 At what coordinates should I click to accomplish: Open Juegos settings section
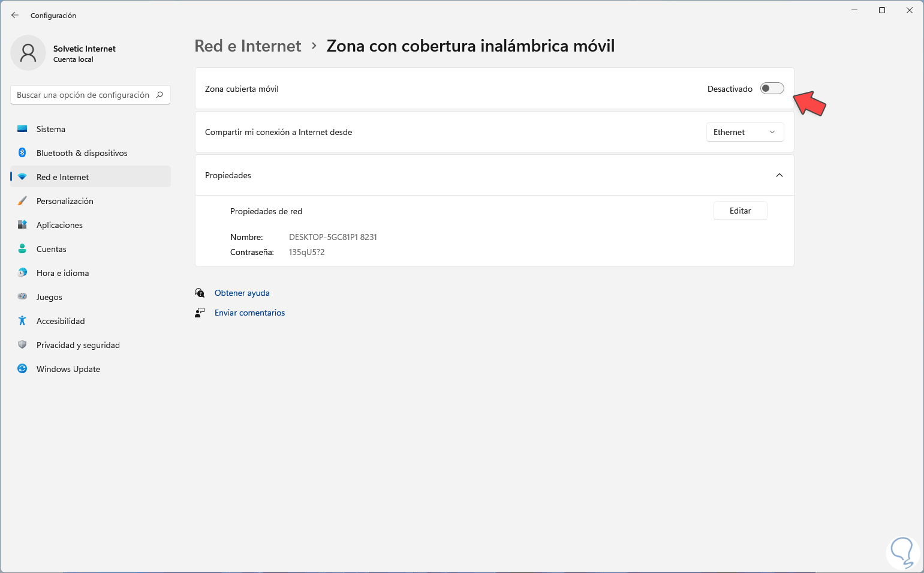(49, 297)
